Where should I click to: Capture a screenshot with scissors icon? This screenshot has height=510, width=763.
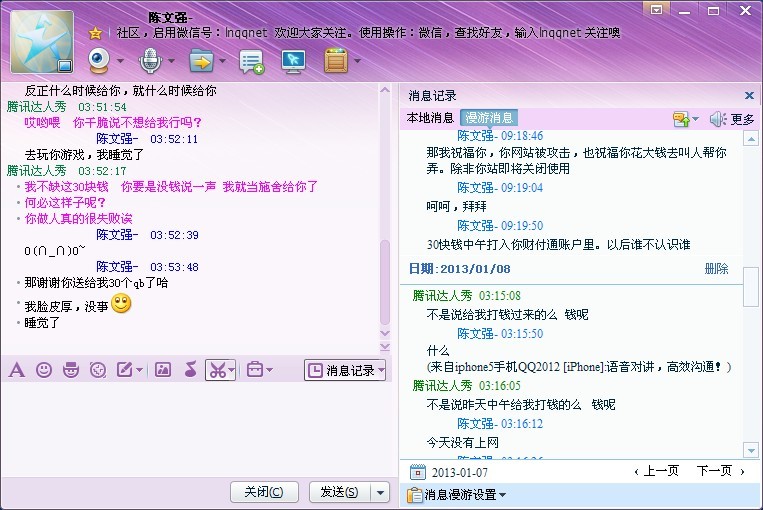(218, 371)
